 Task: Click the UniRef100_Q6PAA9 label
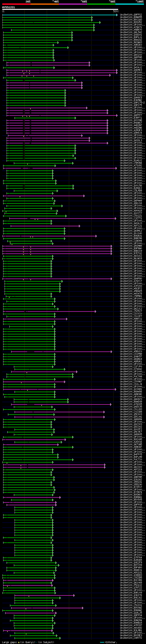131,201
